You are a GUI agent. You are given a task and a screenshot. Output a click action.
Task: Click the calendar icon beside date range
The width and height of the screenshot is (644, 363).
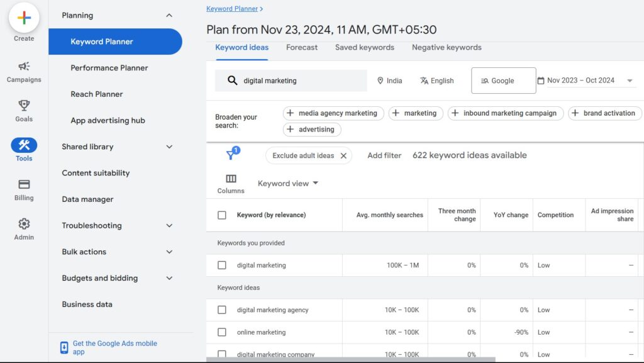[541, 81]
